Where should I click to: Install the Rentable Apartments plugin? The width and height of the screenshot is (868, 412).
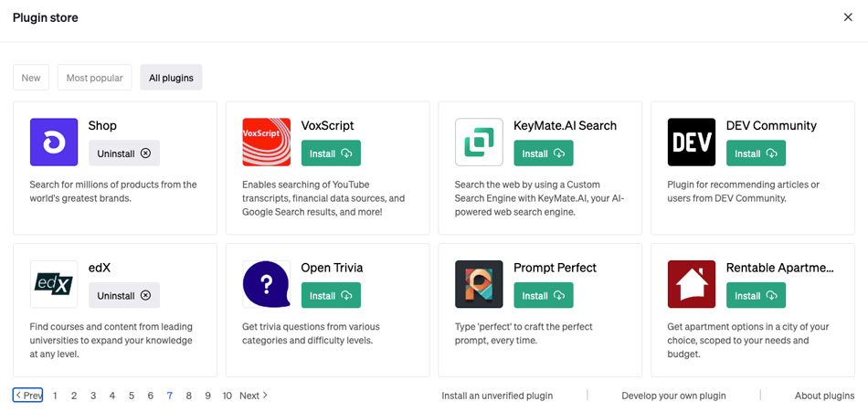pos(757,296)
